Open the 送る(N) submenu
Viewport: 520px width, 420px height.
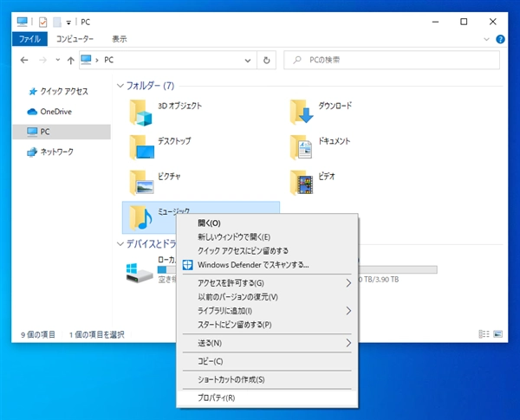click(x=267, y=343)
